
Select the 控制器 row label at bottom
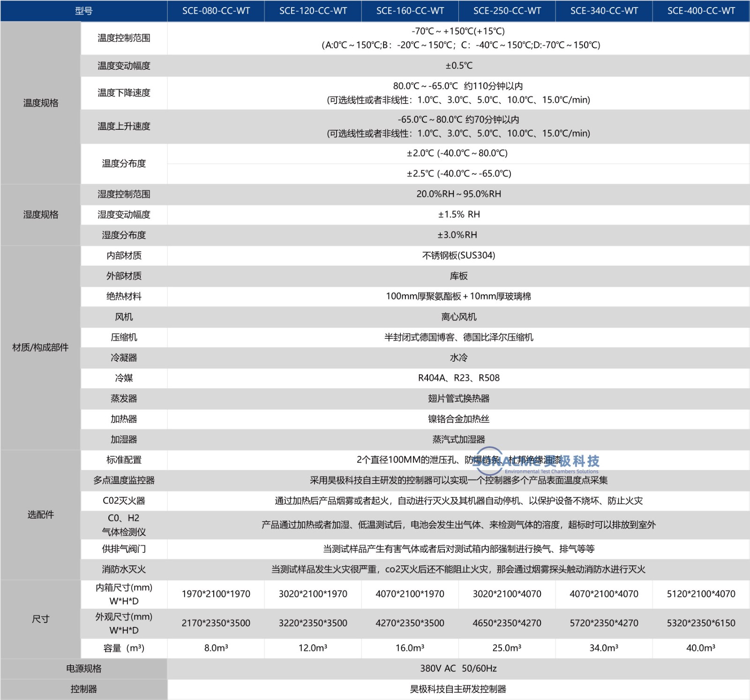(84, 689)
